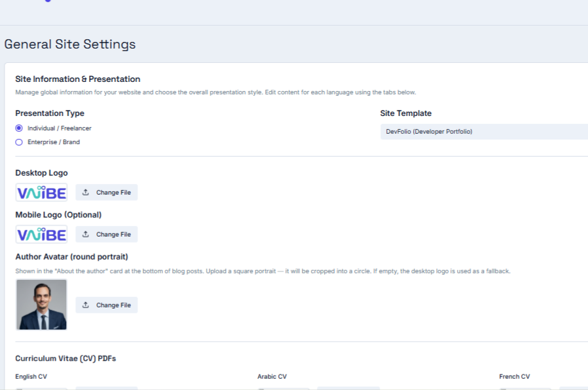588x390 pixels.
Task: Click Change File for Mobile Logo
Action: (107, 235)
